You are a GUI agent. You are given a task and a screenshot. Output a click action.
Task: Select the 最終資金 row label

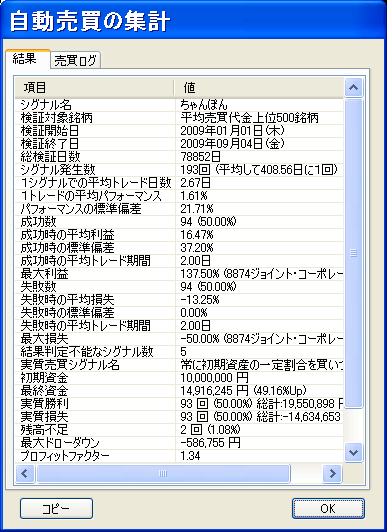(44, 391)
